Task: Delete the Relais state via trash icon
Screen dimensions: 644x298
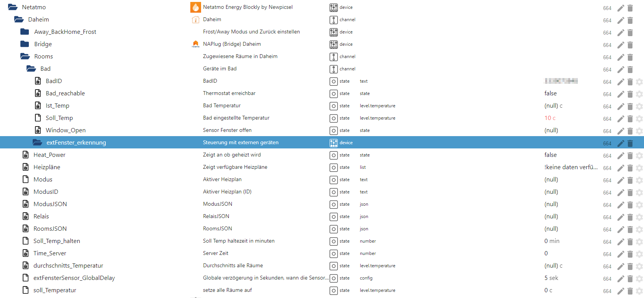Action: click(630, 217)
